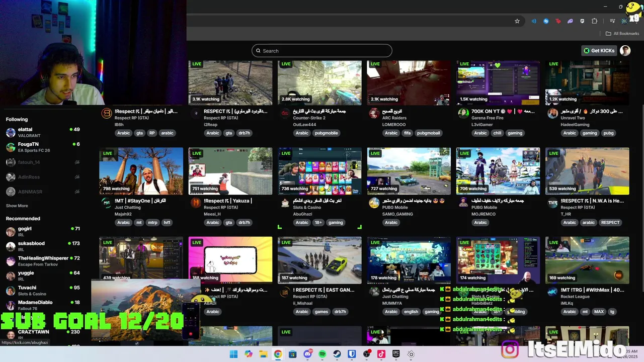Filter by the pubgmobile tag under OutLaw444
644x362 pixels.
(326, 133)
